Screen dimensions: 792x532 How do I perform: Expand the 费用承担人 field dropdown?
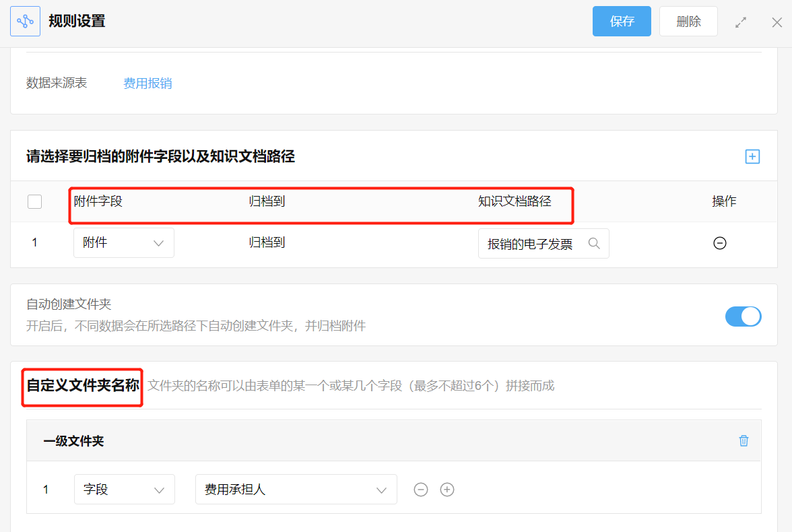click(x=296, y=489)
